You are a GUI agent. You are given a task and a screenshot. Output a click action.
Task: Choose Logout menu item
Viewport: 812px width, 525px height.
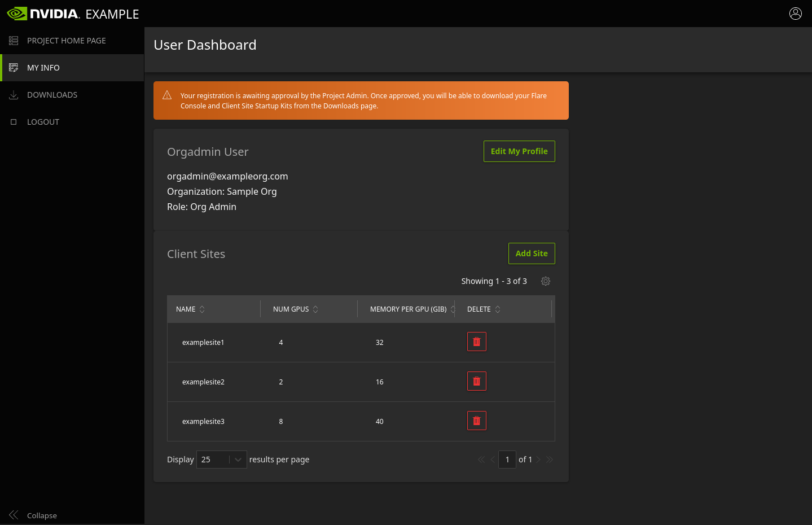click(72, 122)
